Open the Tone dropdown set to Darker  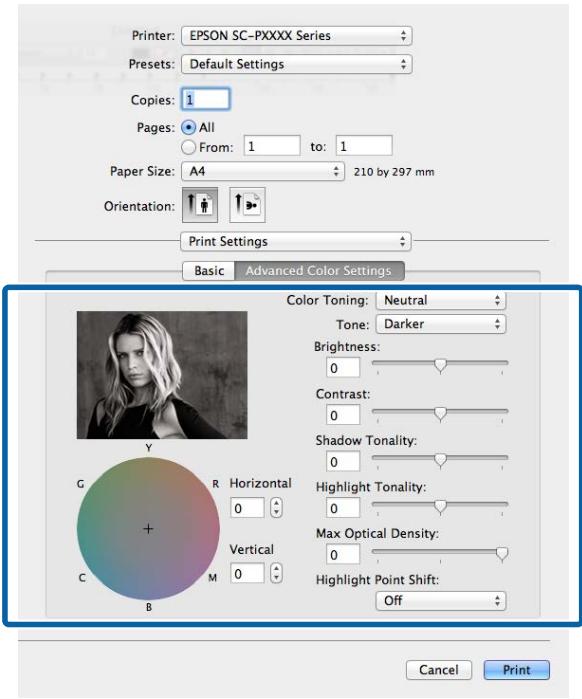tap(441, 324)
